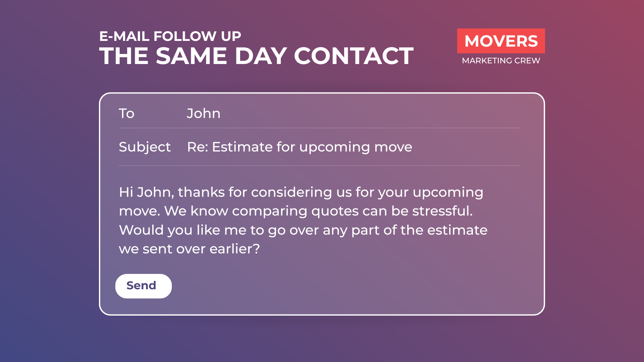Click 'we sent over earlier?' closing line
This screenshot has height=362, width=644.
click(x=189, y=249)
